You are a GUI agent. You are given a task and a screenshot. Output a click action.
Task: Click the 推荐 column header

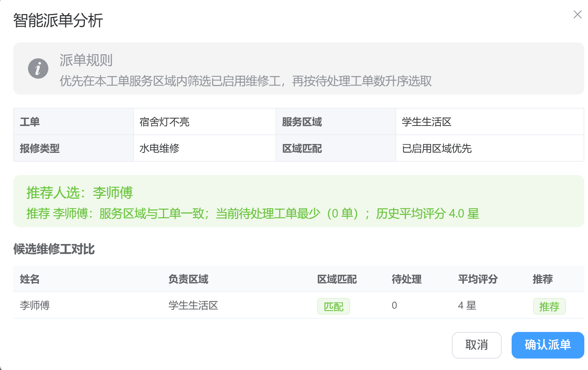coord(543,279)
